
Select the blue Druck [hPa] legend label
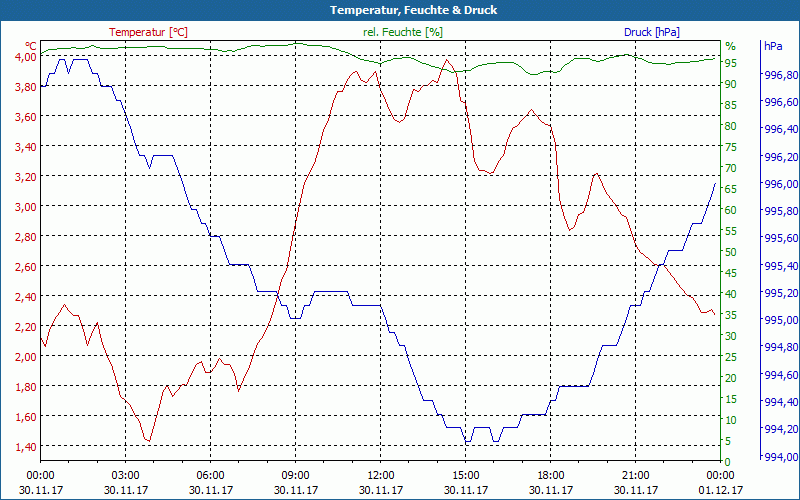[x=652, y=32]
